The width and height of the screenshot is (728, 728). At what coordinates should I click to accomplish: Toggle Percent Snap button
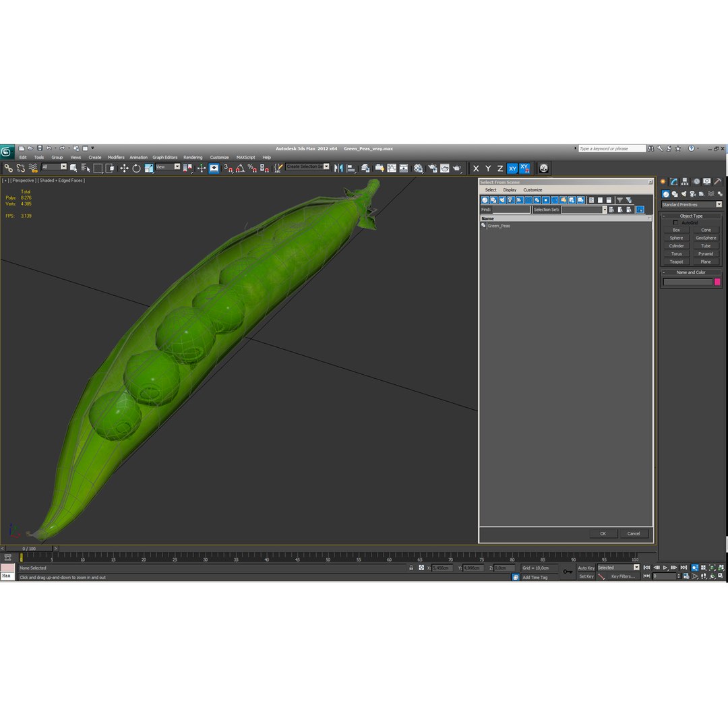pos(252,168)
